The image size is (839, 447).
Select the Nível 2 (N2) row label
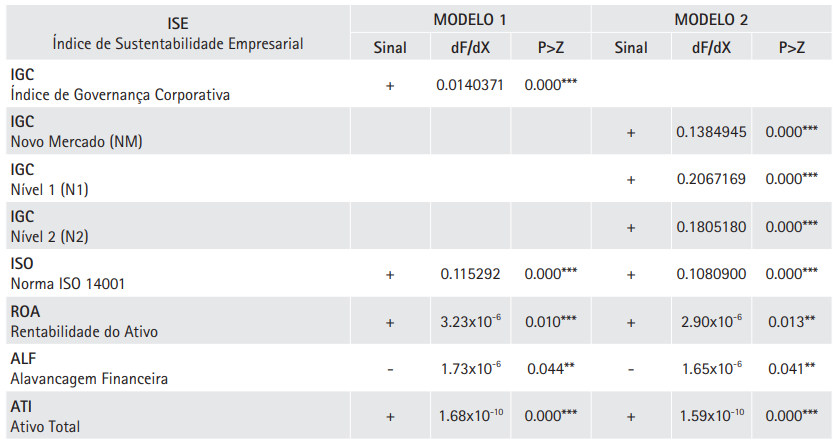coord(57,237)
